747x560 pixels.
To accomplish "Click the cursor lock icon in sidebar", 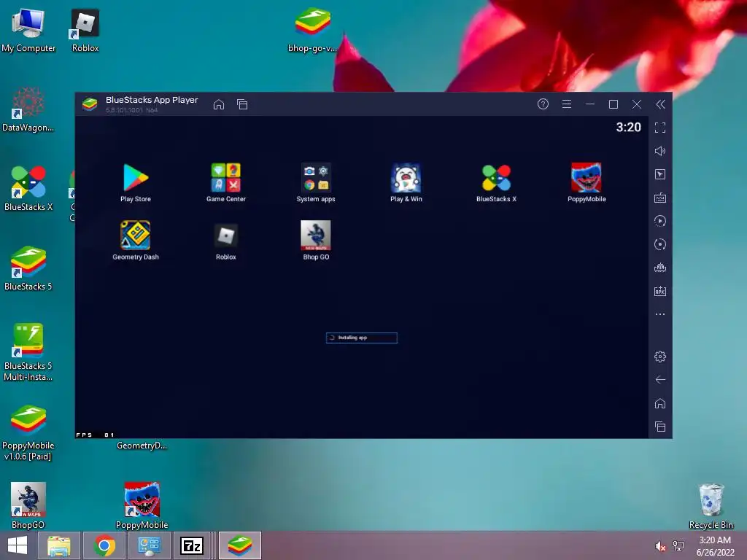I will click(659, 174).
